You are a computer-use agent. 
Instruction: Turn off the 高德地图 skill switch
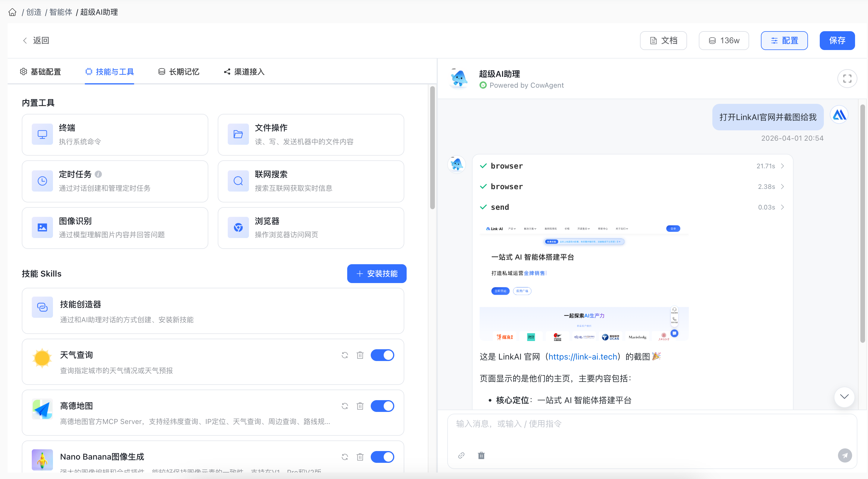click(382, 406)
